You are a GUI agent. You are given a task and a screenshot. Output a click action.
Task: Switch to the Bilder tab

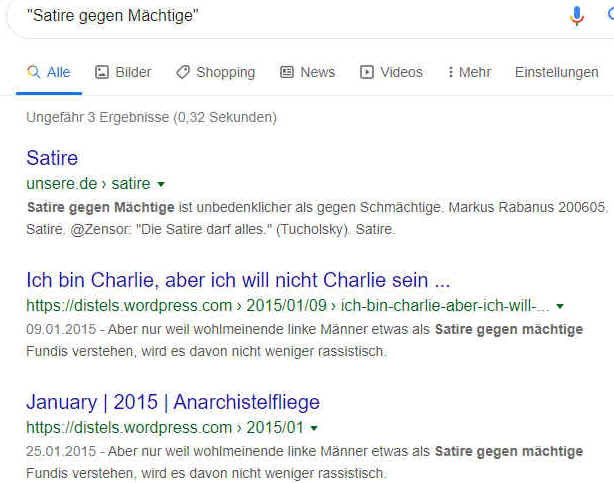click(123, 72)
